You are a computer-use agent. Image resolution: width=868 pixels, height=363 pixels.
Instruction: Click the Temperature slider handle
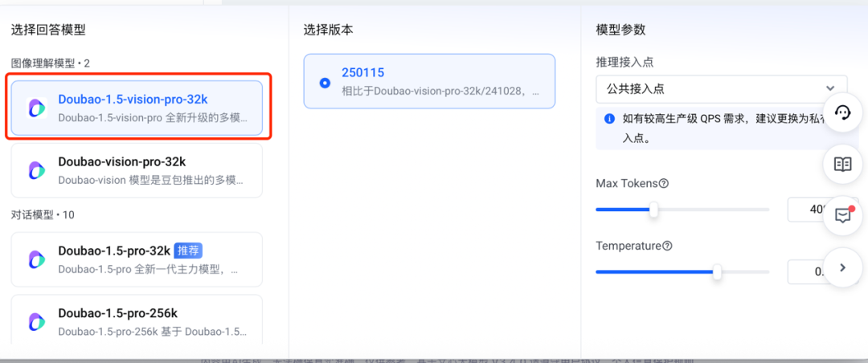[717, 272]
